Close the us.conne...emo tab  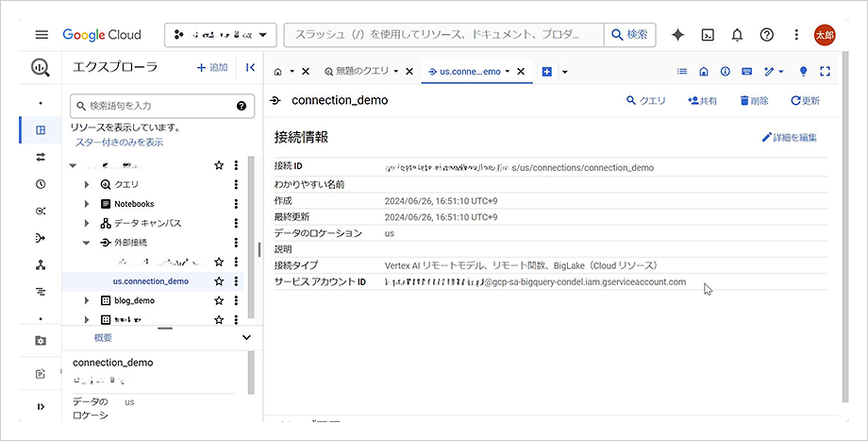(x=521, y=72)
